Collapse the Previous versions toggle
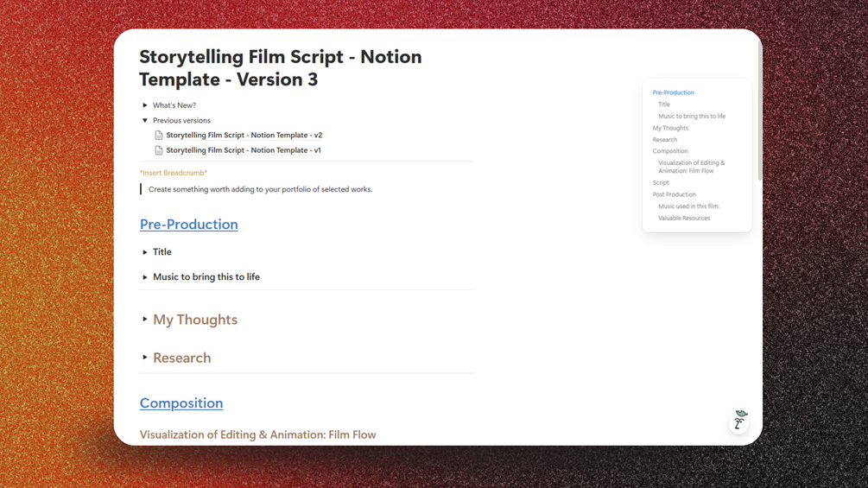 (145, 120)
